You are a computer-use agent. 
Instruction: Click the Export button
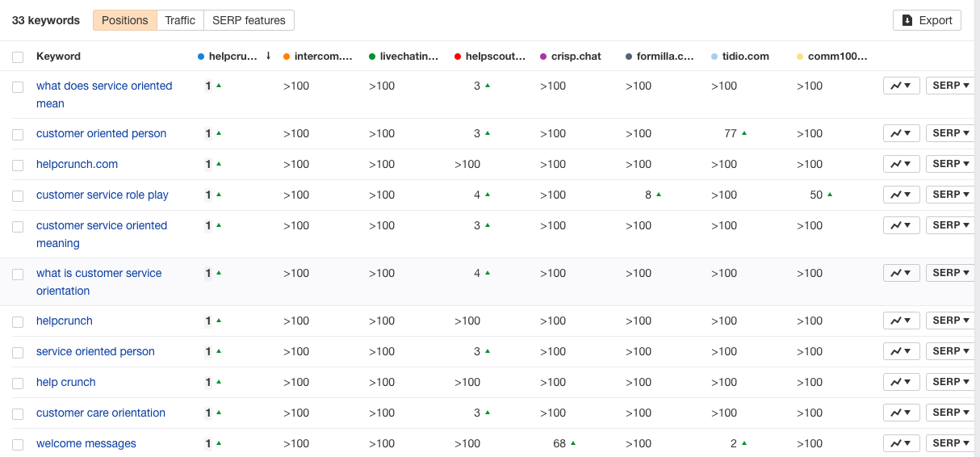pyautogui.click(x=927, y=20)
